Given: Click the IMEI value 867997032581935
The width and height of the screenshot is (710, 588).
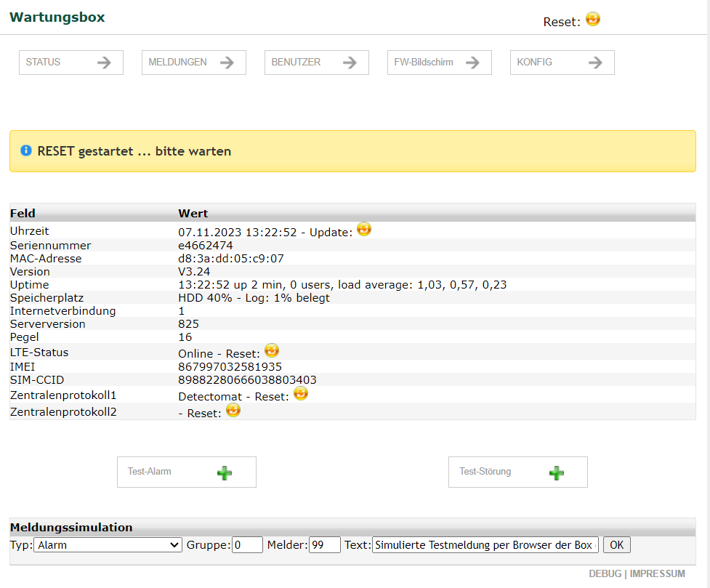Looking at the screenshot, I should point(230,367).
